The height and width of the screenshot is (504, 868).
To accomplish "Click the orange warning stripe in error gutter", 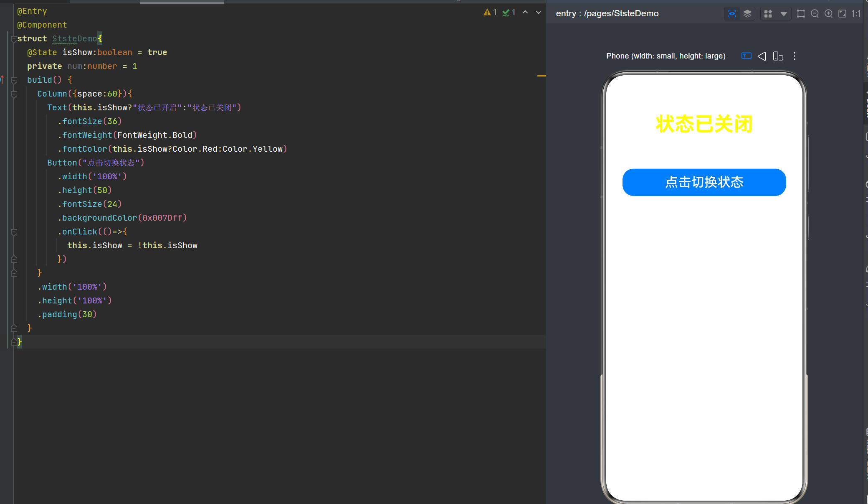I will (542, 76).
